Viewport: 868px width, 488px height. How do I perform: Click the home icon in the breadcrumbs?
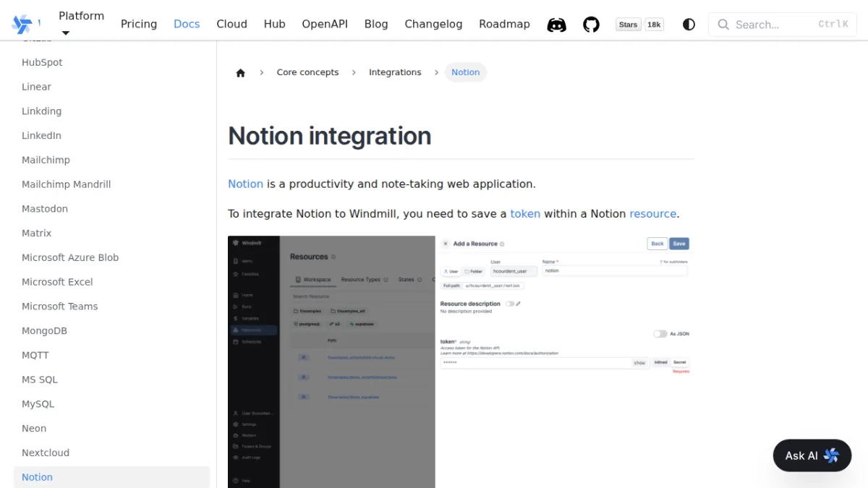[x=241, y=72]
